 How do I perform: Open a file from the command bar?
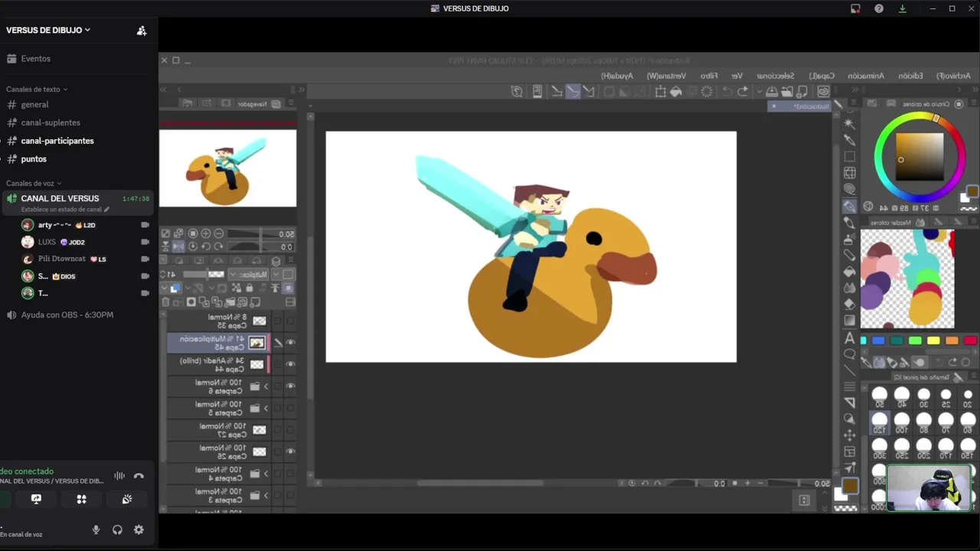click(788, 92)
